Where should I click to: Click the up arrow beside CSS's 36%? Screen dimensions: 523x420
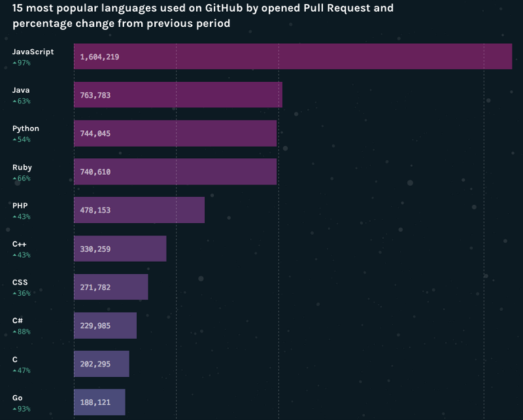(x=14, y=294)
